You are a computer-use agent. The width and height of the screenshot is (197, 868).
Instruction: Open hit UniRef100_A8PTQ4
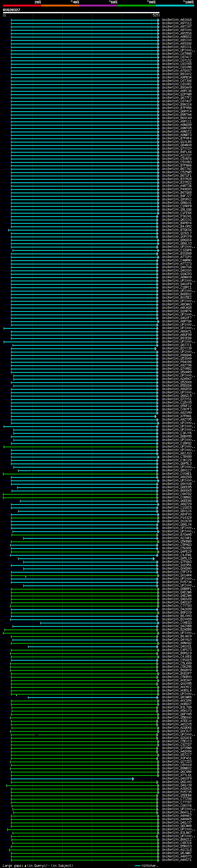click(176, 321)
